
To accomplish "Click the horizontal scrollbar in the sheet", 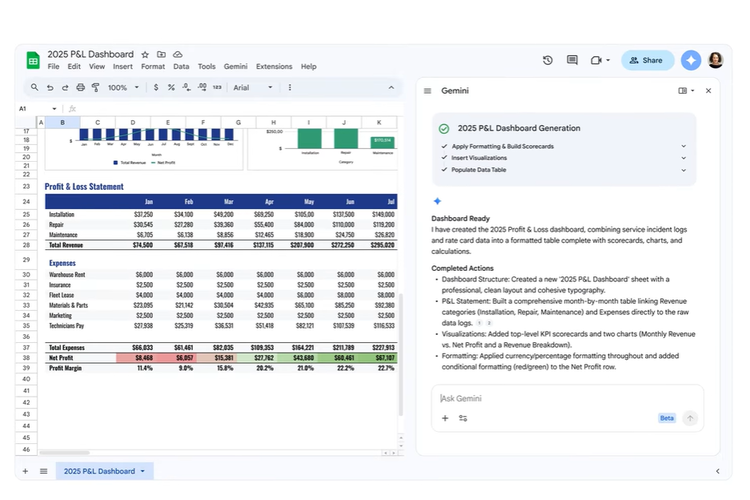I will 65,452.
